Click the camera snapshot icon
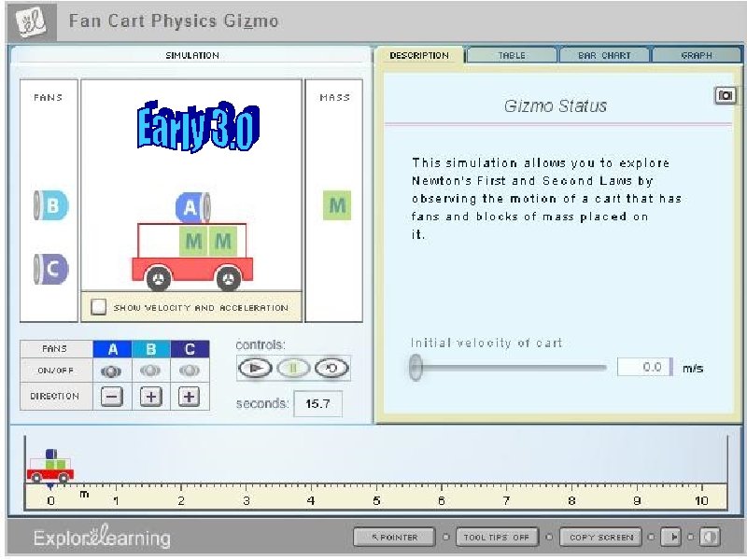Screen dimensions: 747x560 pos(726,96)
